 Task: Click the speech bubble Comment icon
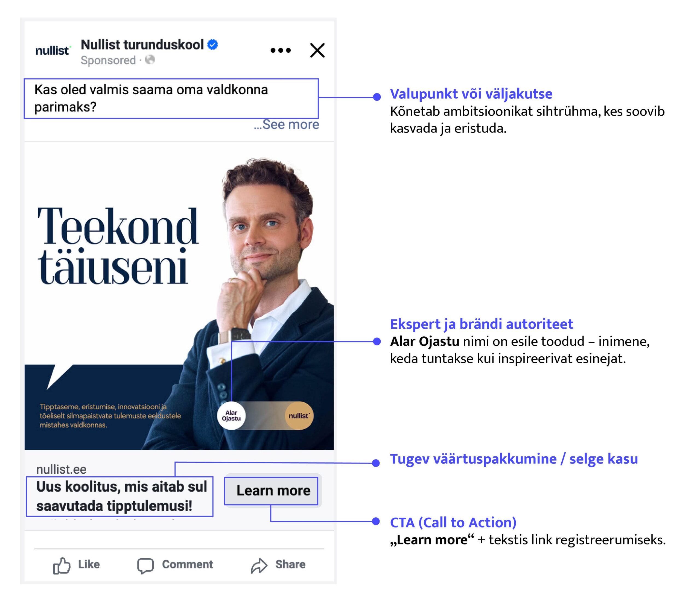145,566
